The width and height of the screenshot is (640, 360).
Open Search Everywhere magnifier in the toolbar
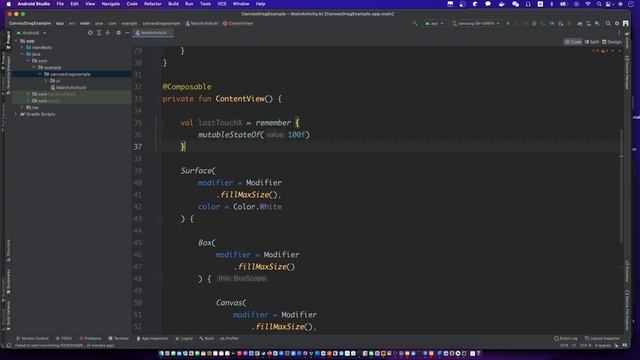[x=608, y=24]
